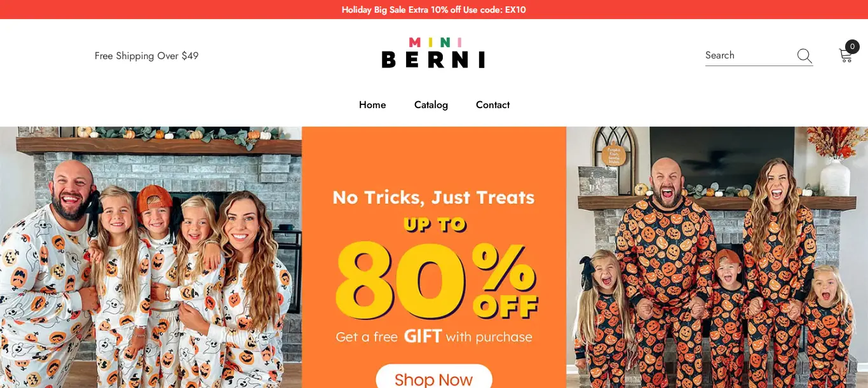Screen dimensions: 868x388
Task: Select the black pumpkin pajamas family photo
Action: pyautogui.click(x=717, y=257)
